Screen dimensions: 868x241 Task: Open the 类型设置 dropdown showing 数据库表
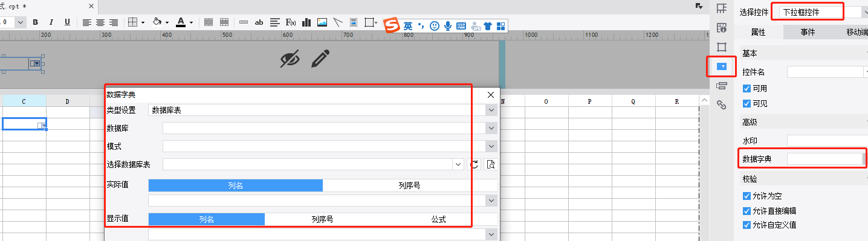pos(323,110)
